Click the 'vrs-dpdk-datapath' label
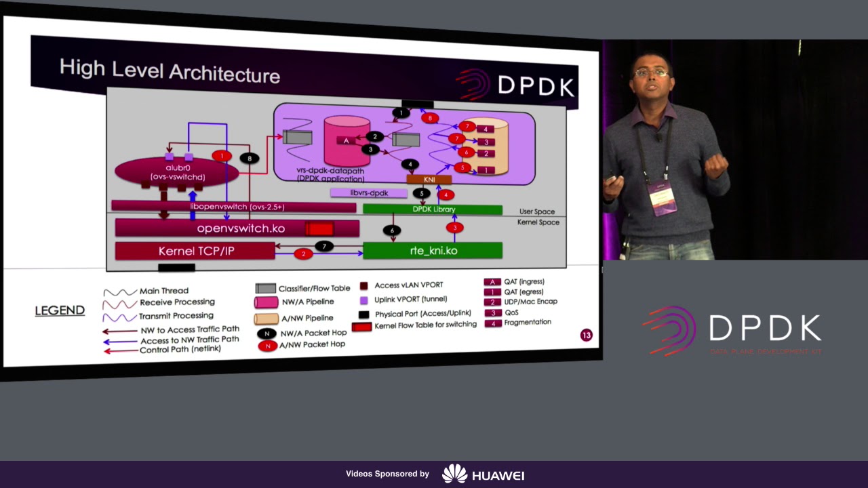The image size is (868, 488). coord(330,171)
